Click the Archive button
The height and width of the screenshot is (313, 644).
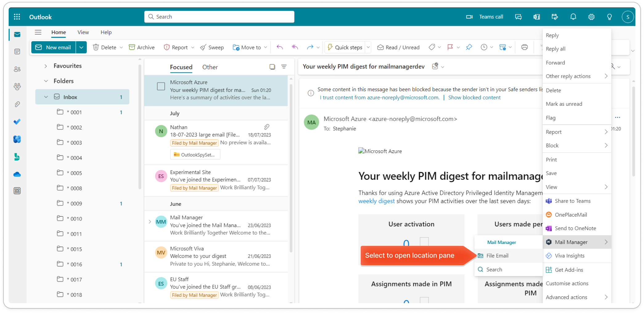coord(142,47)
